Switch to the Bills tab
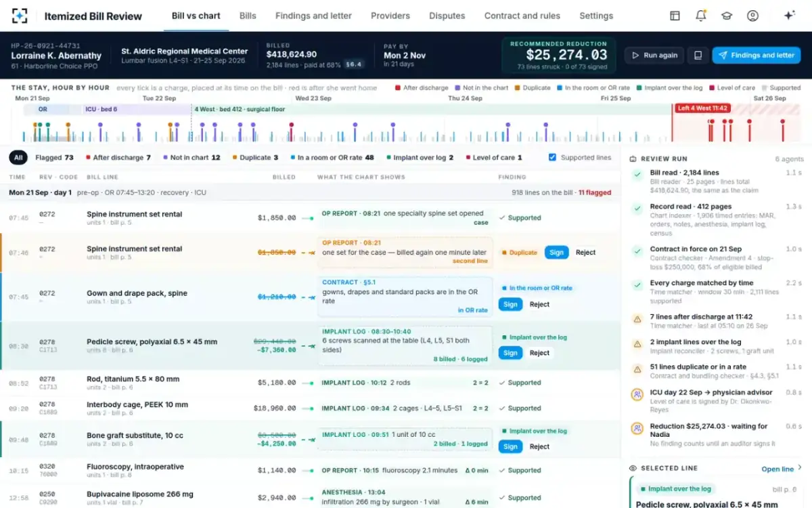 pyautogui.click(x=248, y=16)
